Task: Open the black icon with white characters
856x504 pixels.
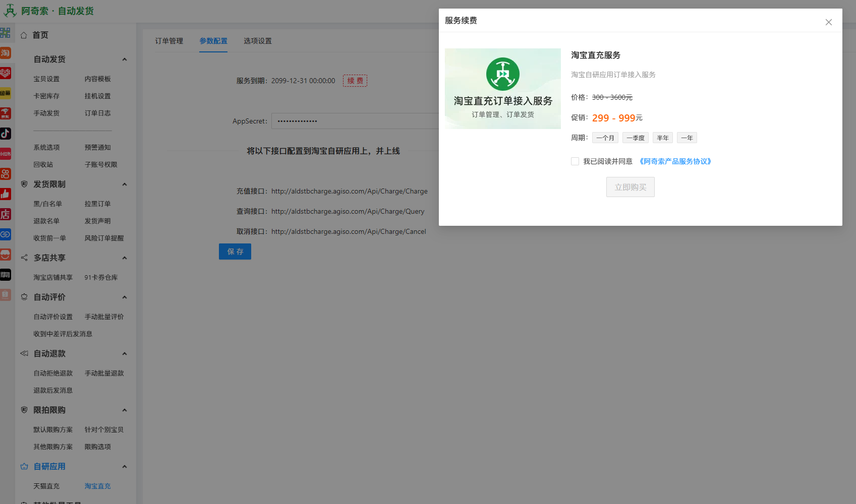Action: 5,275
